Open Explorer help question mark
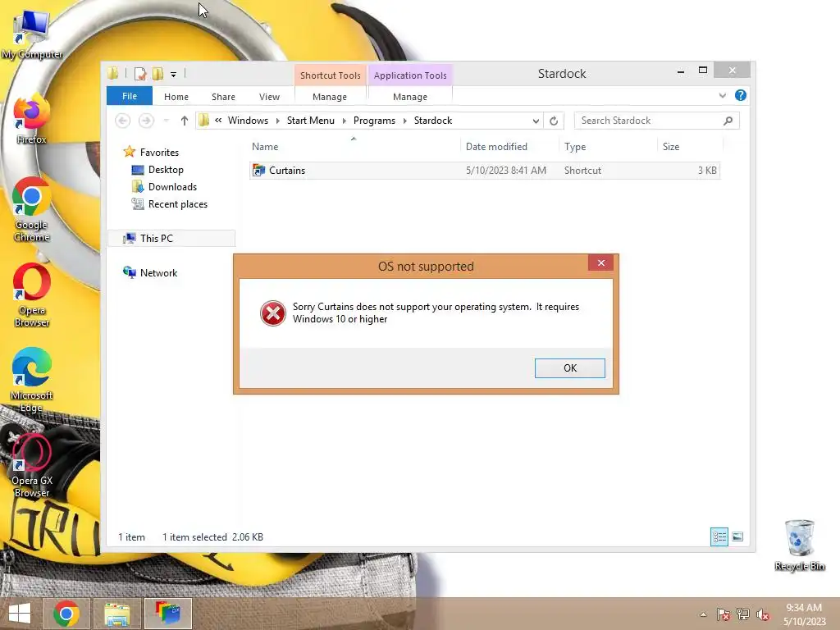This screenshot has height=630, width=840. click(741, 95)
